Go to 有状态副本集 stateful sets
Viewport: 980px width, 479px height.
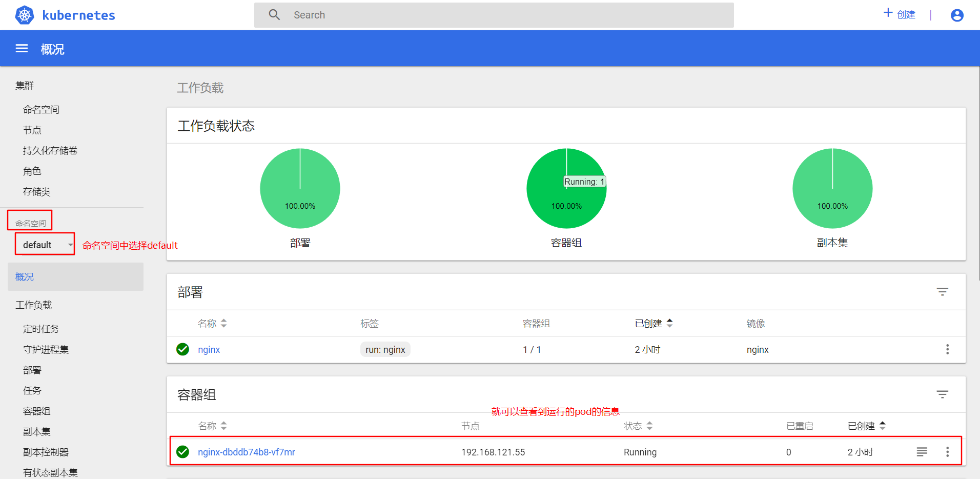coord(50,472)
